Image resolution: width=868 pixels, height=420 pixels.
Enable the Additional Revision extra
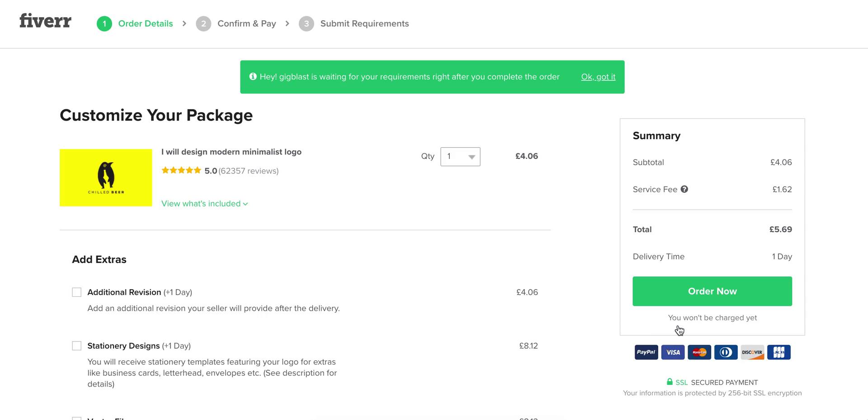pos(76,292)
